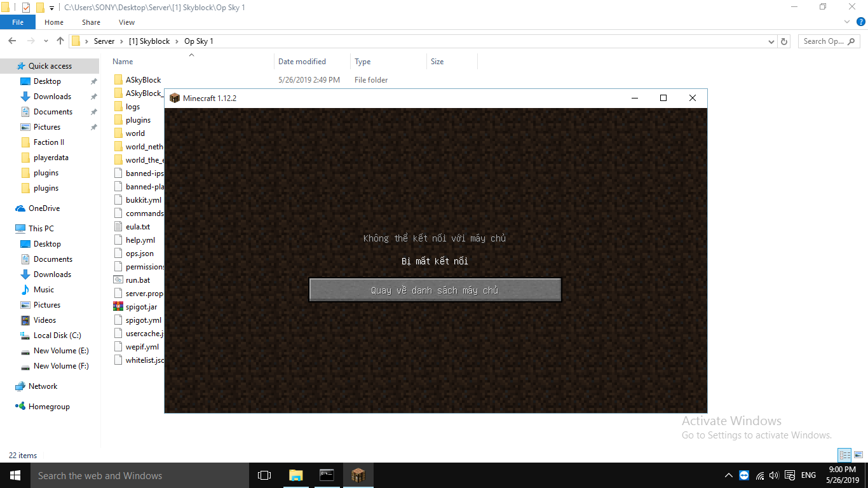The height and width of the screenshot is (488, 868).
Task: Switch to the Home ribbon tab
Action: coord(54,22)
